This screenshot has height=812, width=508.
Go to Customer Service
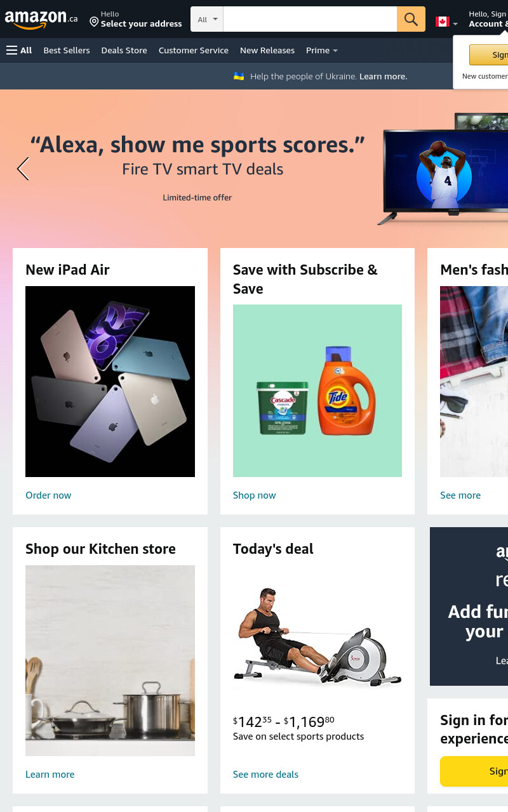point(194,50)
